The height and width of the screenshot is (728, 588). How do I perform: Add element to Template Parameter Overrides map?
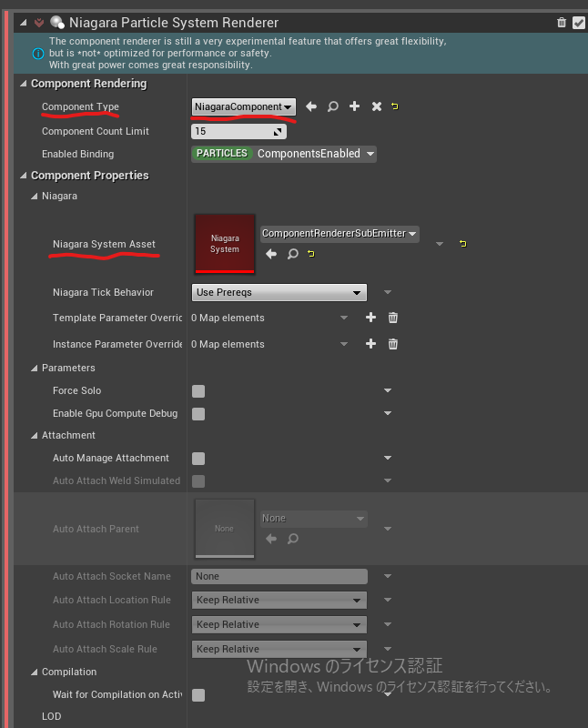370,318
